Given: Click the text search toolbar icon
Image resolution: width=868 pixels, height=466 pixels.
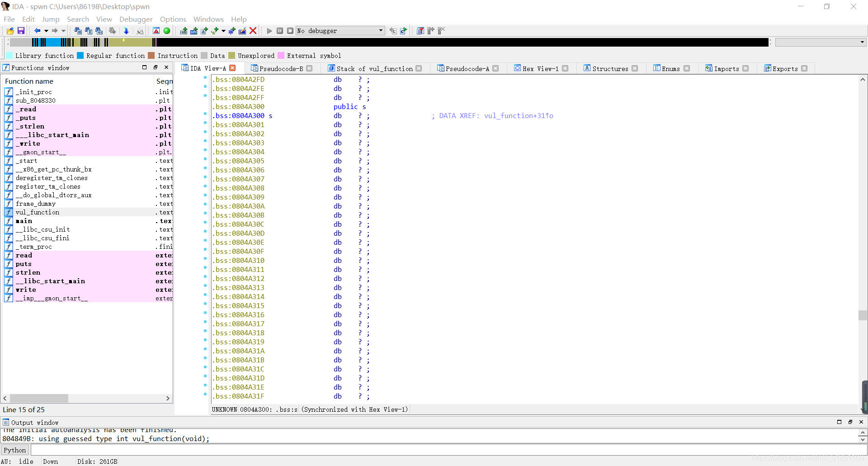Looking at the screenshot, I should pyautogui.click(x=89, y=31).
